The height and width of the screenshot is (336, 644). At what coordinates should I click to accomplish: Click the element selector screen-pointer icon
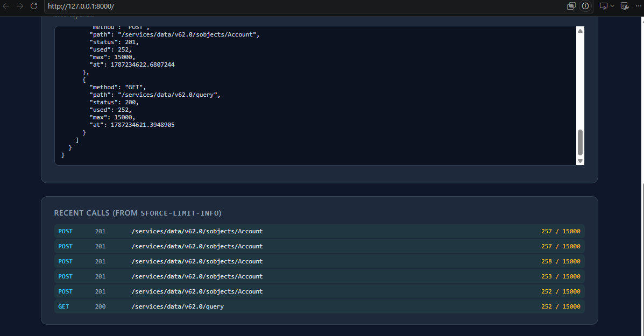click(603, 6)
